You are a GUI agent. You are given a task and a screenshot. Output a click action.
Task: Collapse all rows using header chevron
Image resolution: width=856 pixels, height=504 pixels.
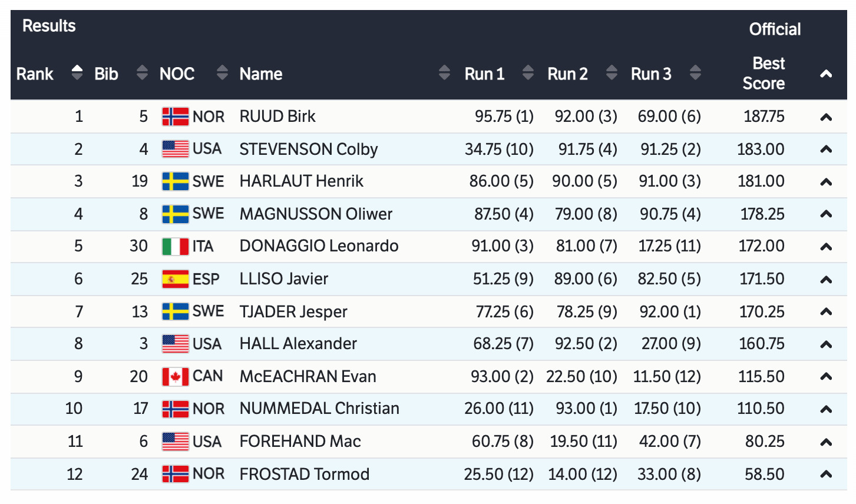pyautogui.click(x=826, y=74)
